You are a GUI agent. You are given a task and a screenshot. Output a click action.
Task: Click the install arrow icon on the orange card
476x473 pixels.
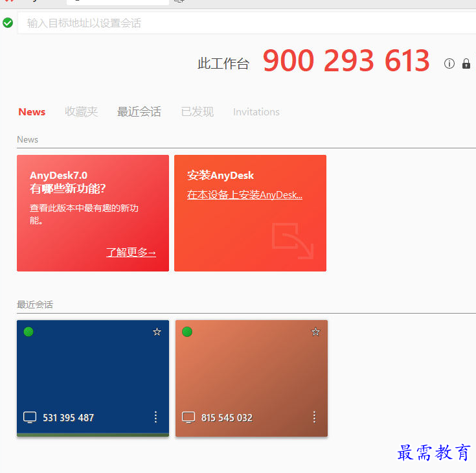293,241
